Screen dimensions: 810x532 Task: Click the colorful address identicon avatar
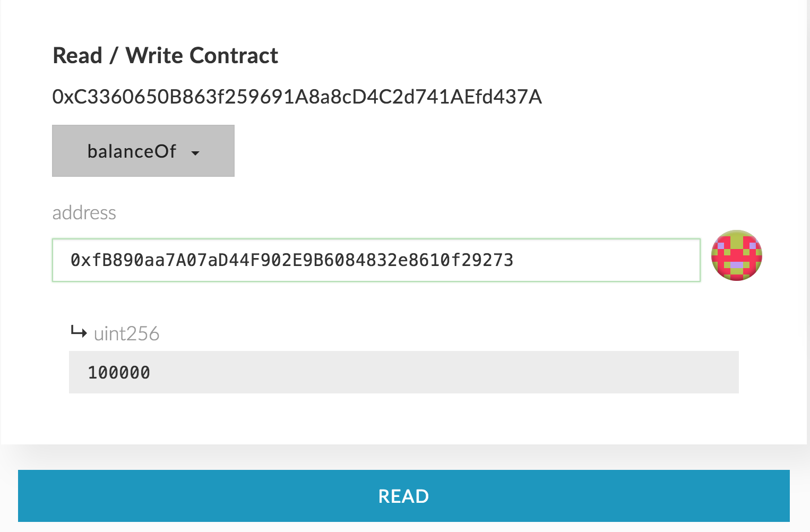tap(737, 255)
